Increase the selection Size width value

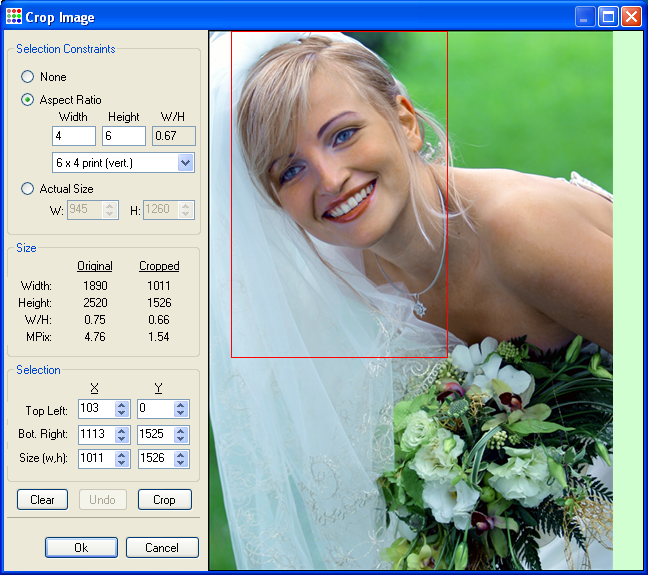[122, 455]
